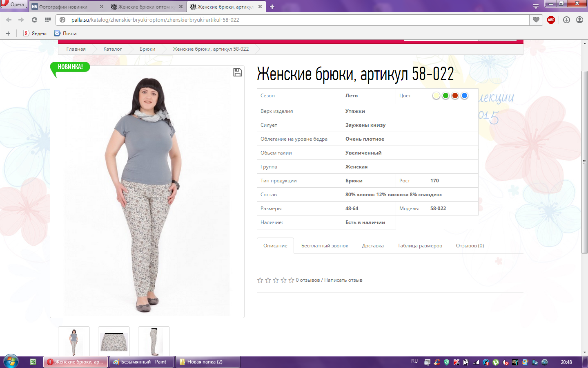Click the 'Написать отзыв' link

point(343,280)
